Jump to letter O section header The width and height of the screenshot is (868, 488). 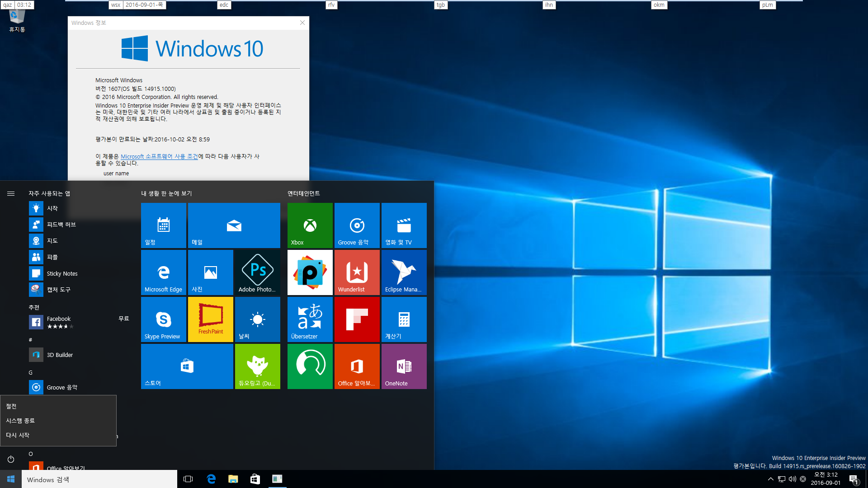tap(31, 454)
